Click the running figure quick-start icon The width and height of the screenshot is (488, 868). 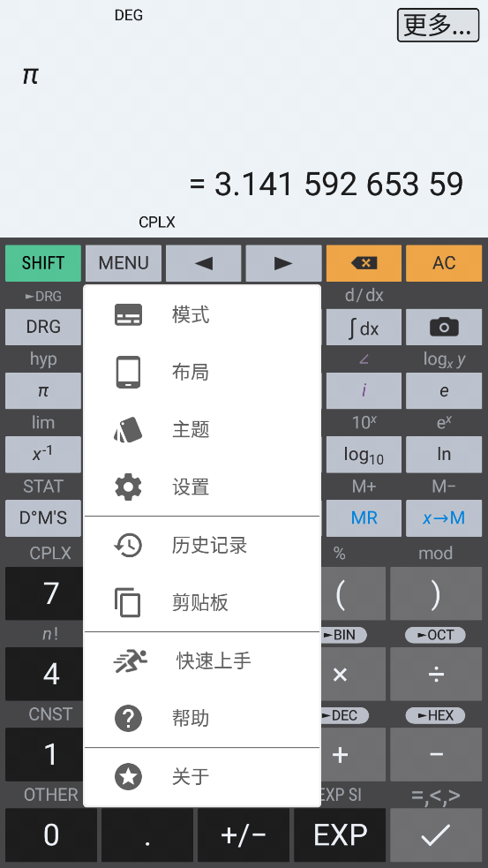click(x=130, y=660)
